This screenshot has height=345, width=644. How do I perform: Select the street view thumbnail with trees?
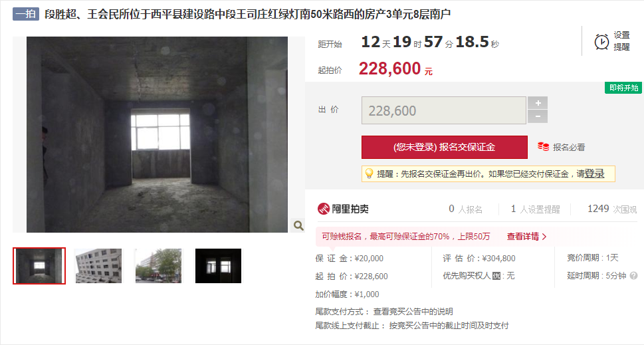click(158, 266)
